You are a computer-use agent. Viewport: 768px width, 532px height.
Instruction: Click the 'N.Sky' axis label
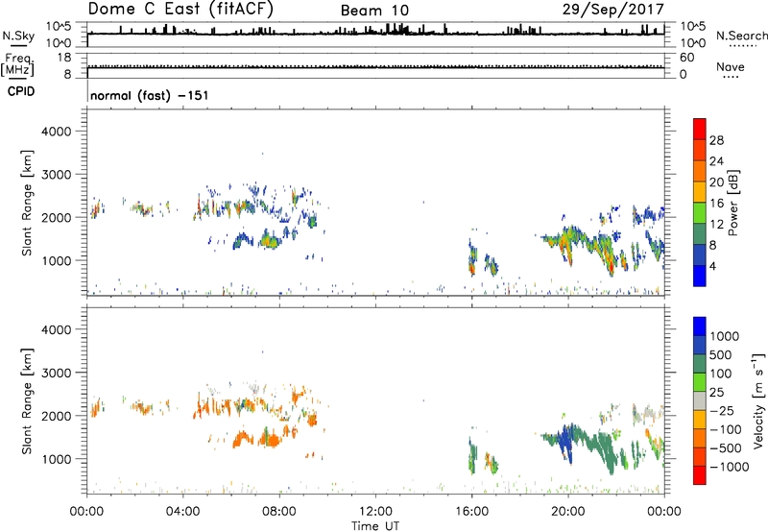(18, 36)
